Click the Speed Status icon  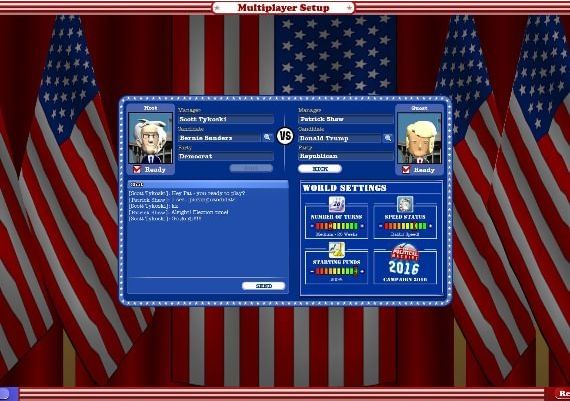tap(405, 204)
